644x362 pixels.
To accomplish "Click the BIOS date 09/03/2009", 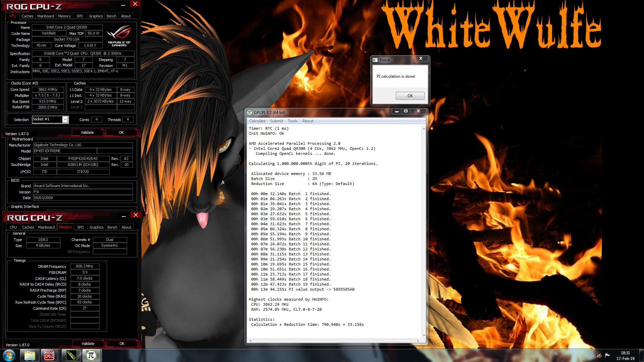I will pyautogui.click(x=83, y=198).
